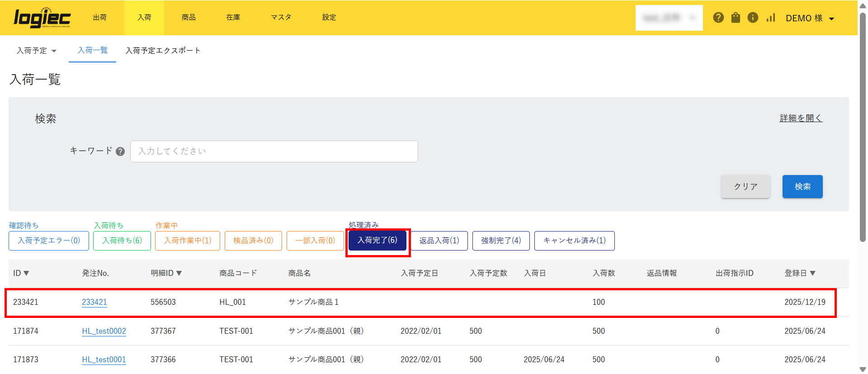Viewport: 868px width, 374px height.
Task: Click the keyword help tooltip icon
Action: click(x=120, y=151)
